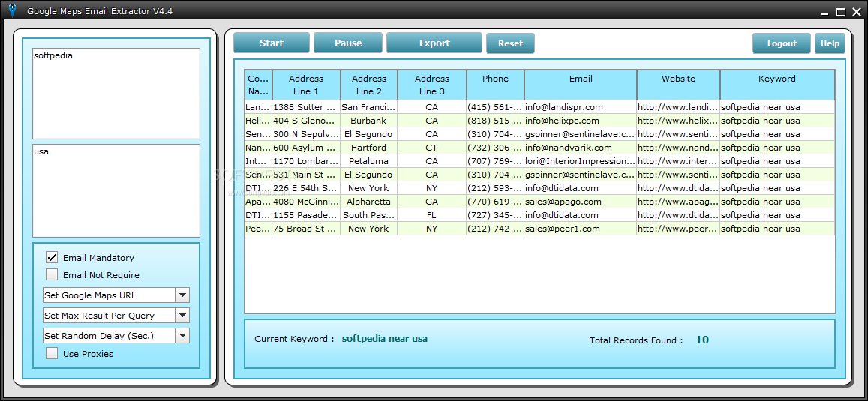The height and width of the screenshot is (401, 868).
Task: Click the keyword input box containing softpedia
Action: [116, 94]
